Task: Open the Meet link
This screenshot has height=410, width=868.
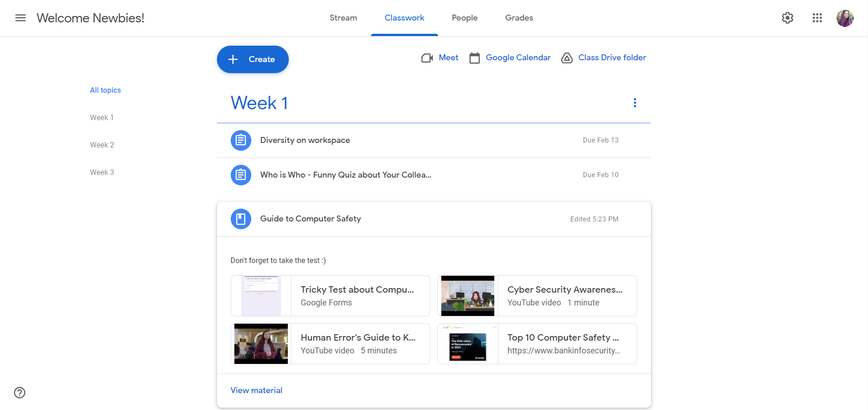Action: click(x=449, y=58)
